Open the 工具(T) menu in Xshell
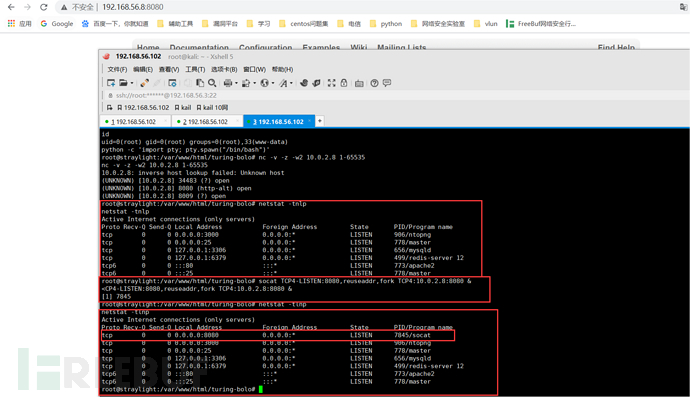This screenshot has width=690, height=397. click(x=195, y=70)
